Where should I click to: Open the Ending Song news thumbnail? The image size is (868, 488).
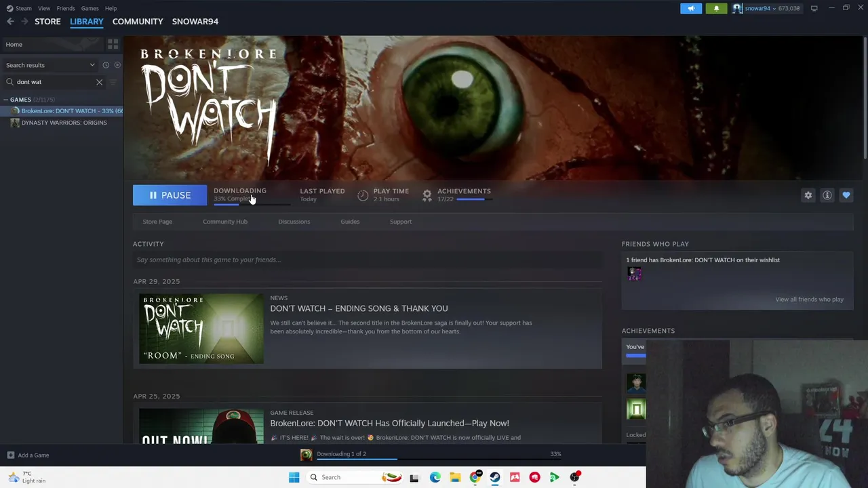click(x=201, y=329)
